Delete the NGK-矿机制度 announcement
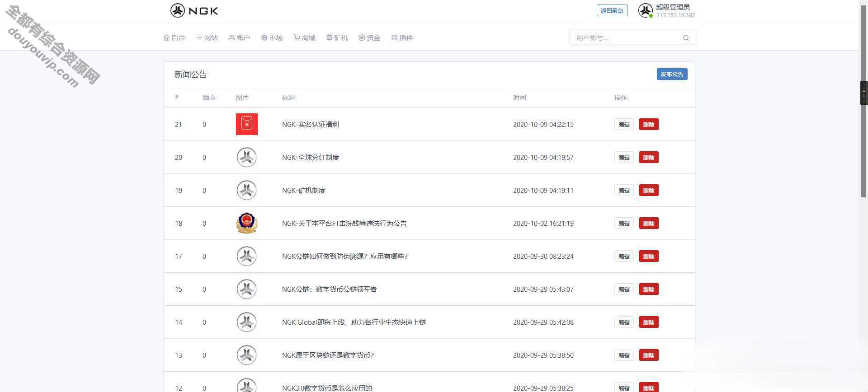 click(649, 190)
